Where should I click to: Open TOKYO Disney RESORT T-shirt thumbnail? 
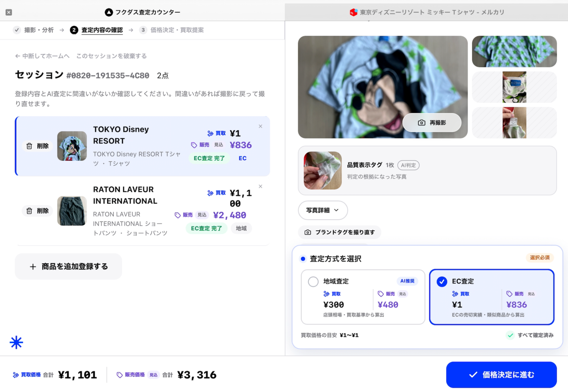[x=72, y=146]
